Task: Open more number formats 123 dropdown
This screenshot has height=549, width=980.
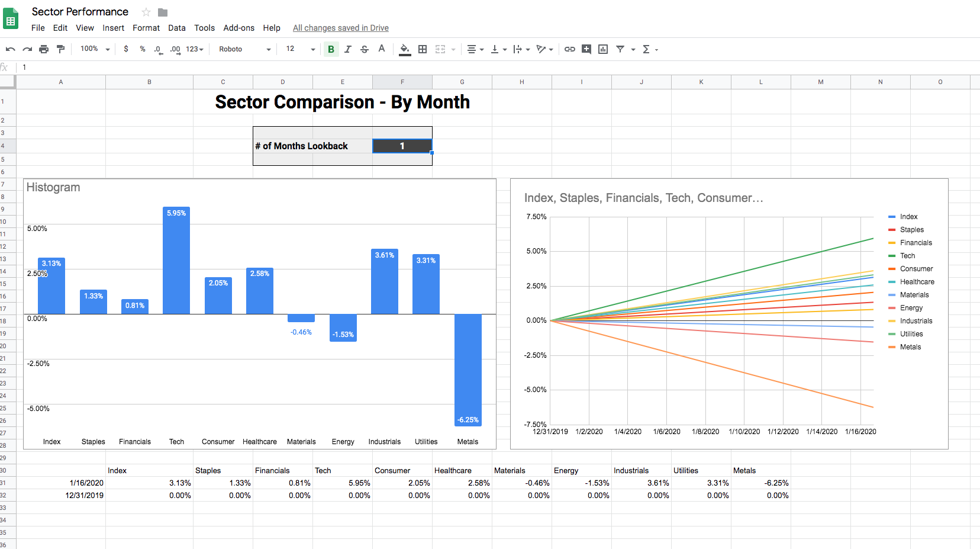Action: tap(195, 49)
